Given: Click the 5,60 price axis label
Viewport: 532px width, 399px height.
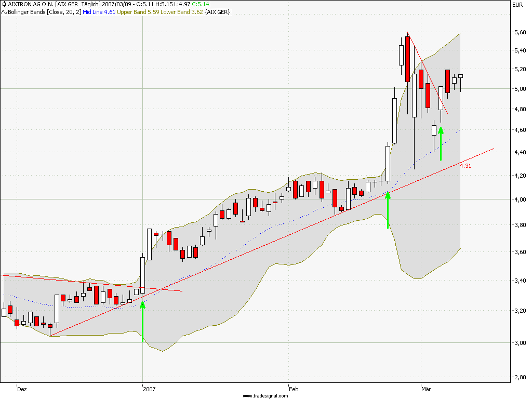Looking at the screenshot, I should [x=520, y=32].
